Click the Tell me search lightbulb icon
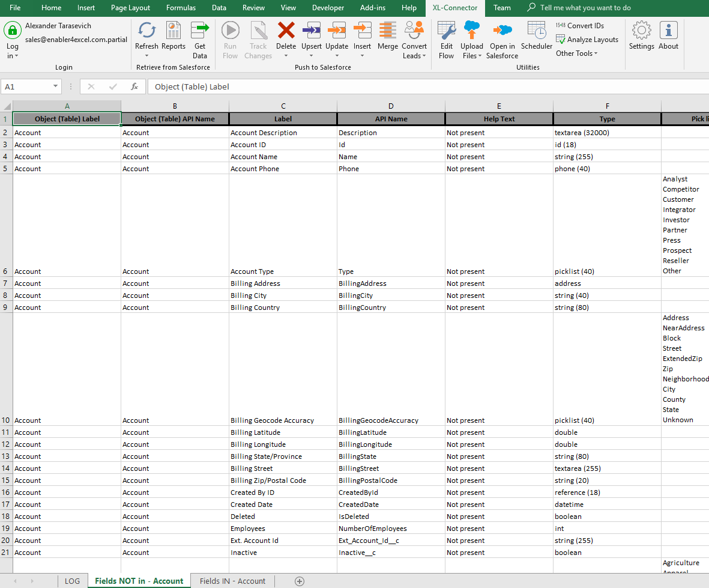The width and height of the screenshot is (709, 588). pyautogui.click(x=532, y=8)
